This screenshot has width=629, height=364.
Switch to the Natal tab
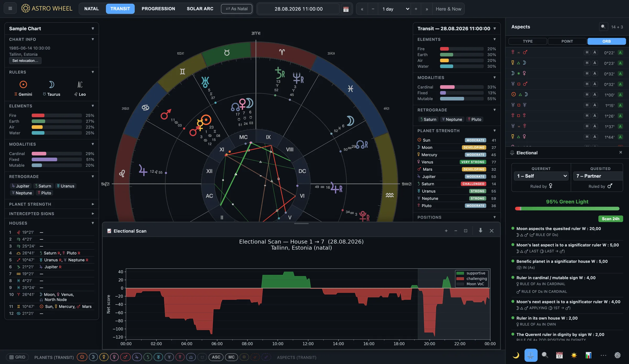pyautogui.click(x=91, y=9)
